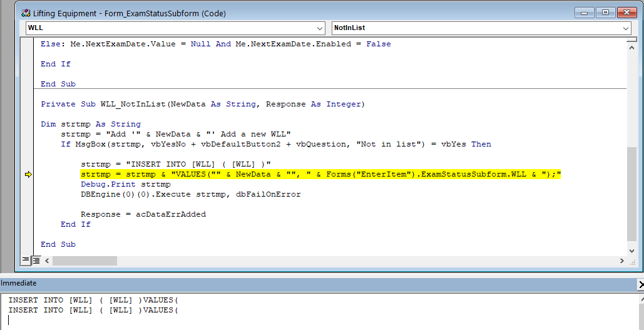Screen dimensions: 644x330
Task: Click the strtmp = "Add '" & NewData line
Action: pos(176,134)
